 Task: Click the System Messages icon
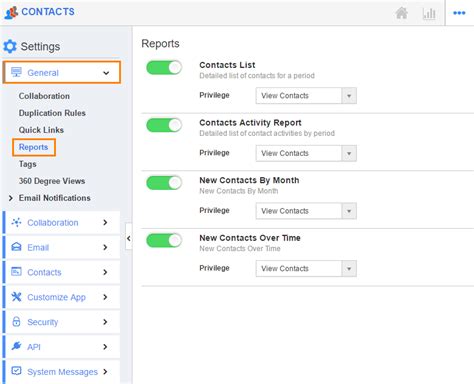[x=16, y=371]
